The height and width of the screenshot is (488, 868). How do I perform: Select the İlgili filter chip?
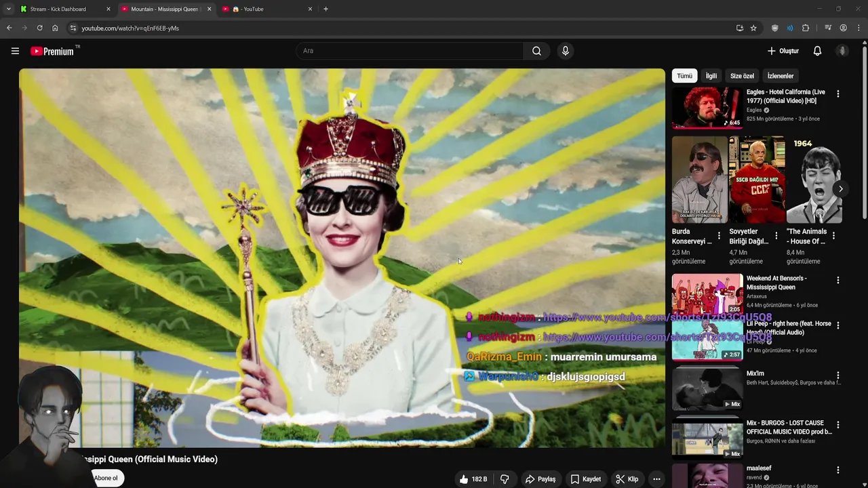click(711, 76)
